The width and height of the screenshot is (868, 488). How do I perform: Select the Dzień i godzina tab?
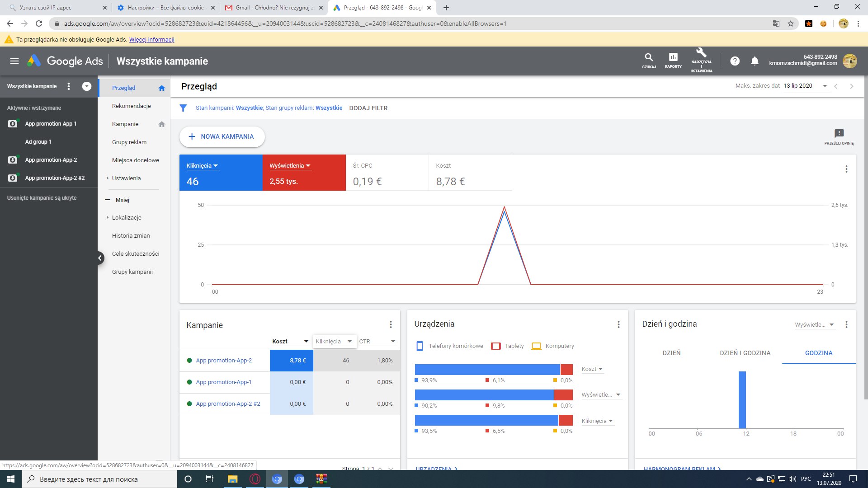[x=745, y=353]
